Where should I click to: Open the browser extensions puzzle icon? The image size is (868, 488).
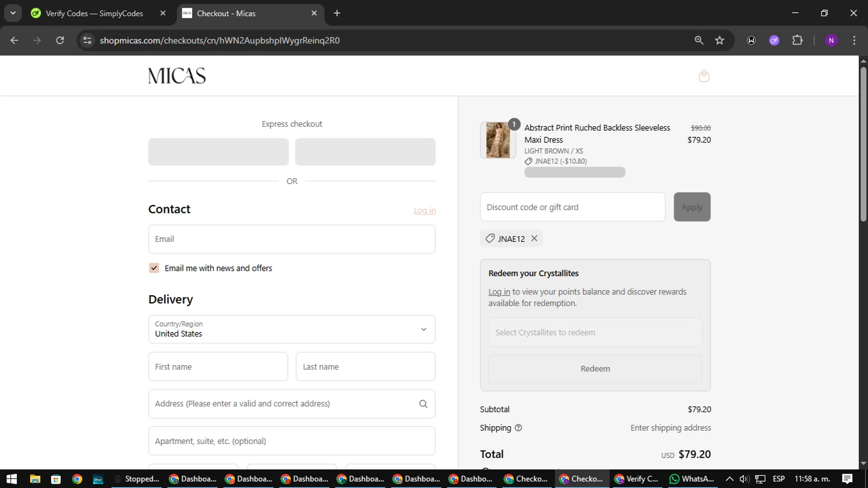point(797,41)
